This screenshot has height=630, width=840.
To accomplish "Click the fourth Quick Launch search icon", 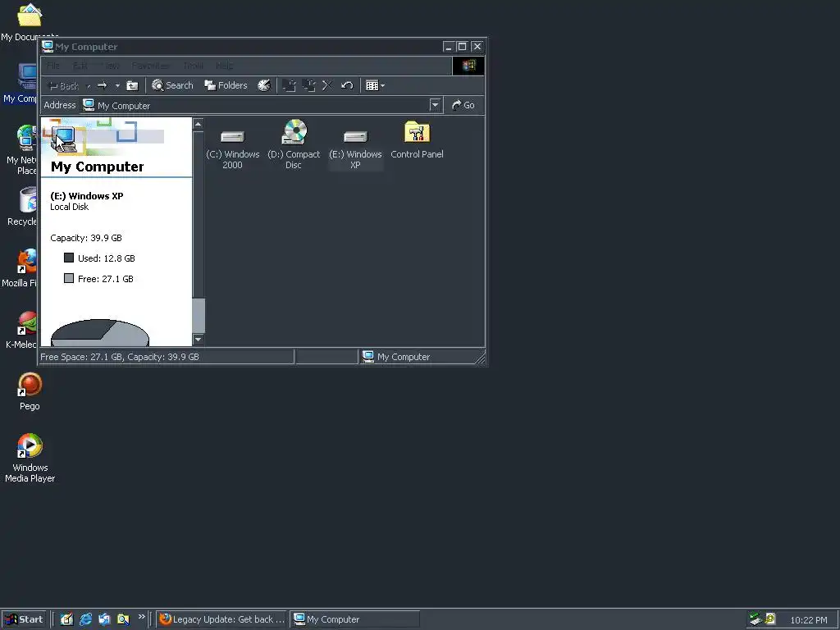I will (123, 619).
